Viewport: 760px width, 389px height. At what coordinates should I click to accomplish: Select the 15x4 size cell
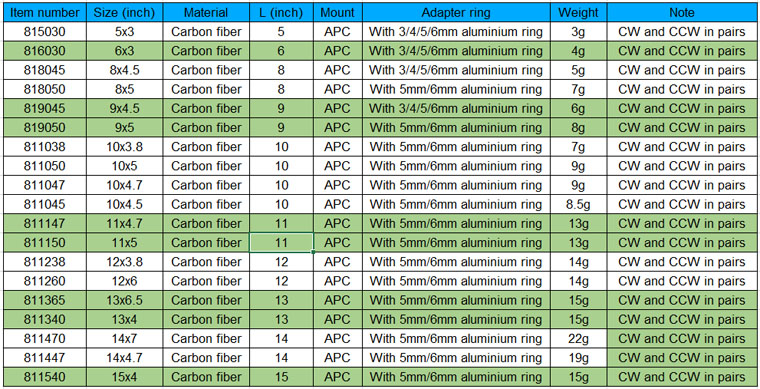click(x=125, y=377)
